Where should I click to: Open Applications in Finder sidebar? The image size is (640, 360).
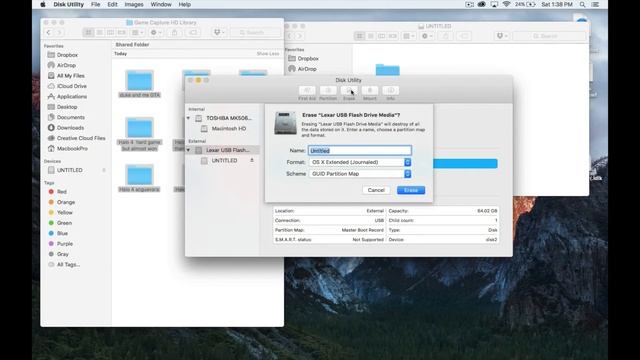click(72, 96)
